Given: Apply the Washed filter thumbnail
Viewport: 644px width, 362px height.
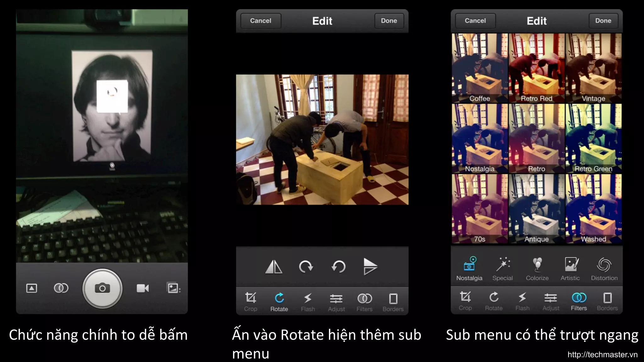Looking at the screenshot, I should [x=593, y=209].
